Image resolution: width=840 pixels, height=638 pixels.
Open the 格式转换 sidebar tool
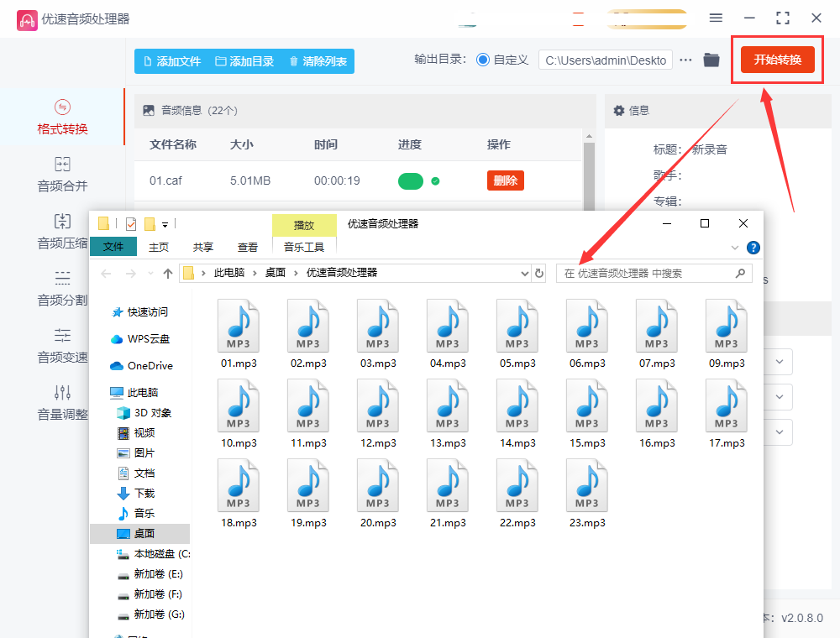[62, 118]
